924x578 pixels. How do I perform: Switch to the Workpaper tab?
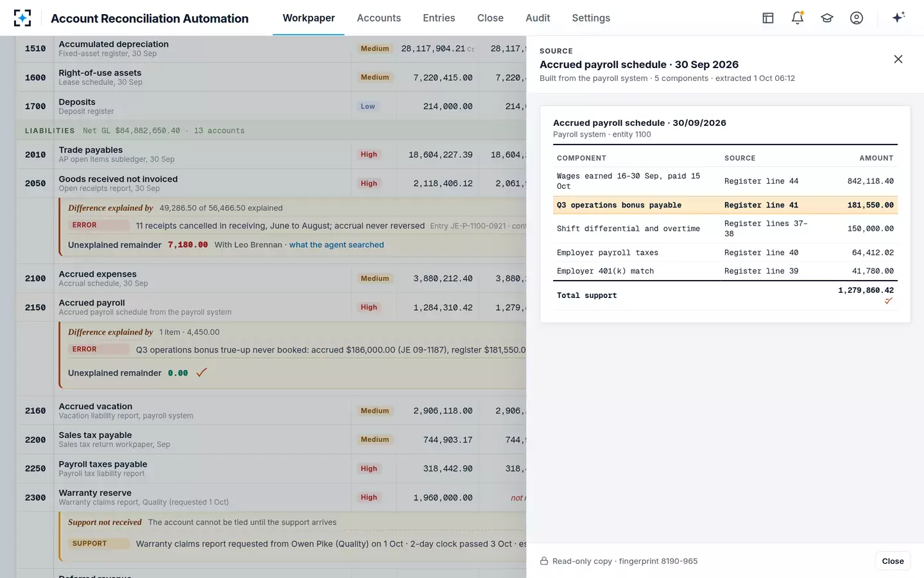309,18
